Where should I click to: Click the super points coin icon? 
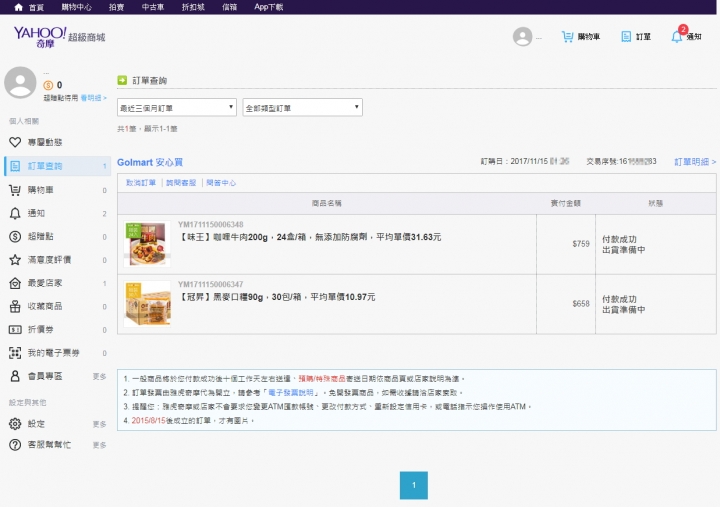click(x=48, y=85)
